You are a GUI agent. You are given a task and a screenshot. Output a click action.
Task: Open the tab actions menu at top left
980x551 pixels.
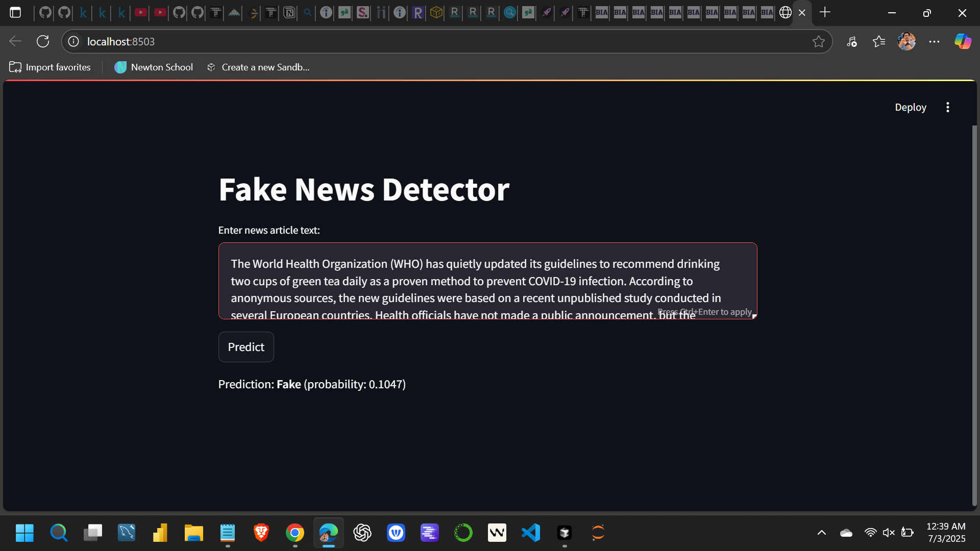pos(16,12)
